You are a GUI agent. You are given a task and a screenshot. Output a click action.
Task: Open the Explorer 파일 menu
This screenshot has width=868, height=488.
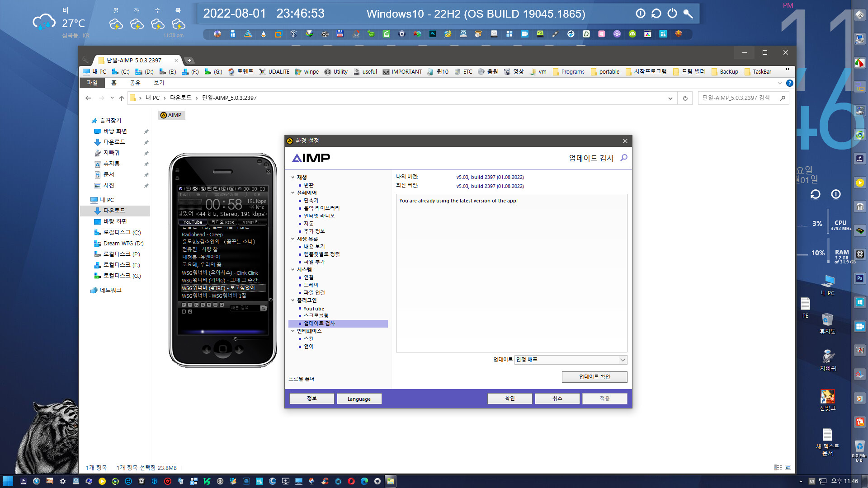(x=92, y=83)
